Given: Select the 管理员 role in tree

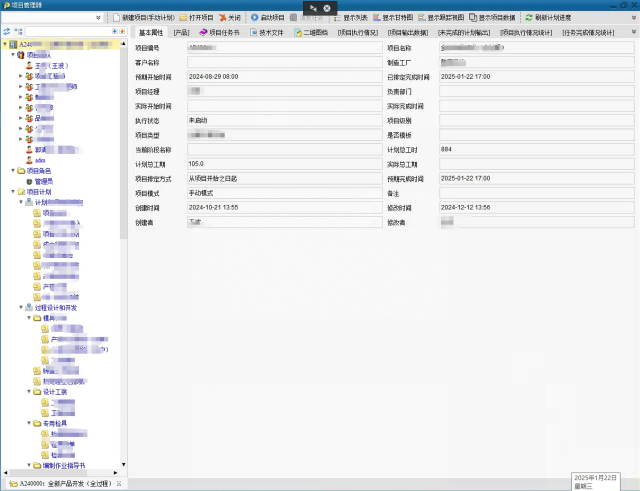Looking at the screenshot, I should [x=44, y=181].
